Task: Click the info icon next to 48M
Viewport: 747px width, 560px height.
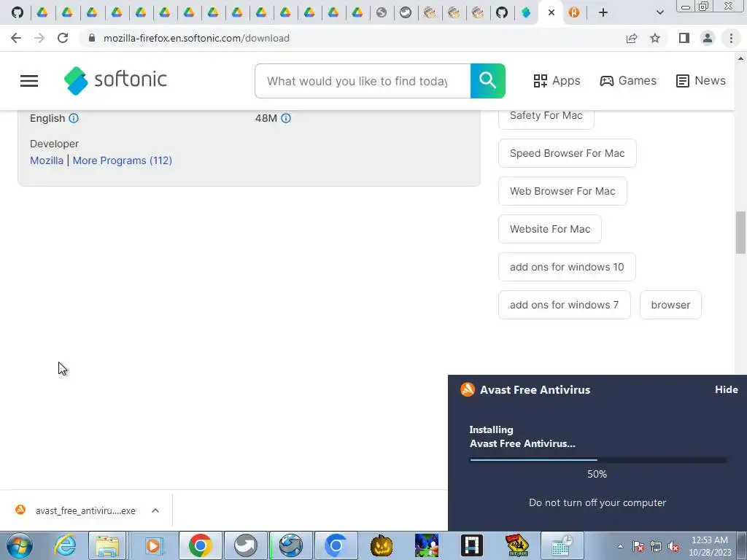Action: pyautogui.click(x=286, y=118)
